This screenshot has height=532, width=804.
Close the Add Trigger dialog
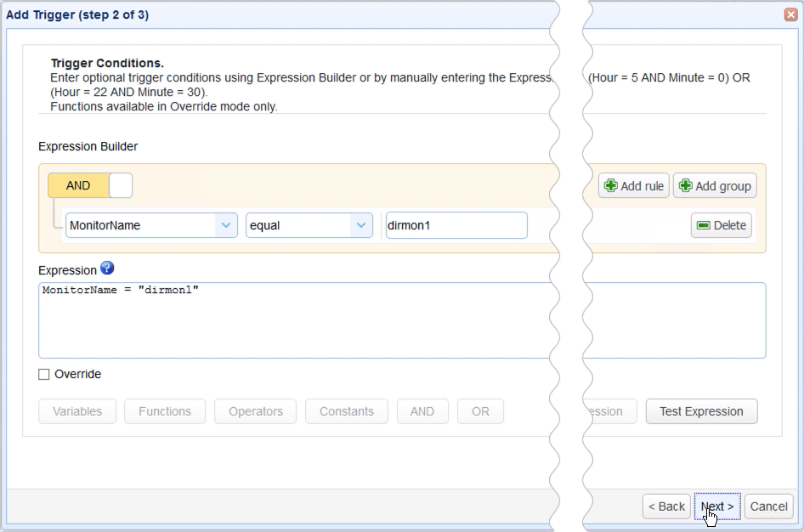click(790, 14)
